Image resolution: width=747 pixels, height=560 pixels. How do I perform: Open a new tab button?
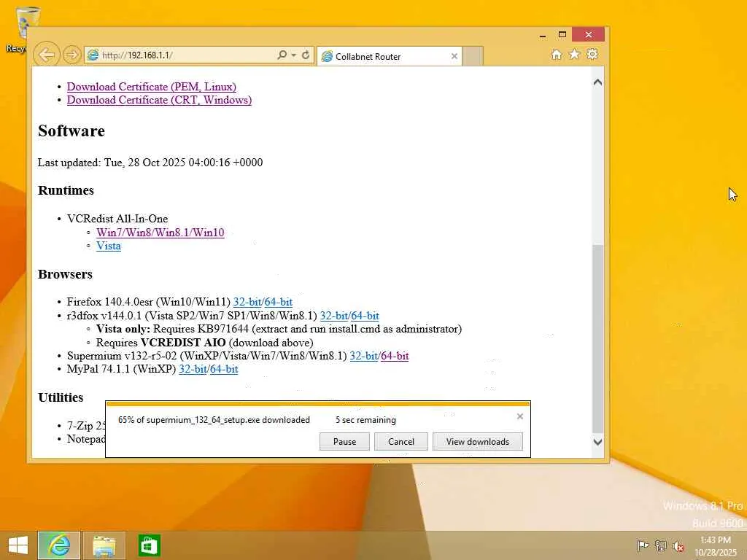point(473,56)
